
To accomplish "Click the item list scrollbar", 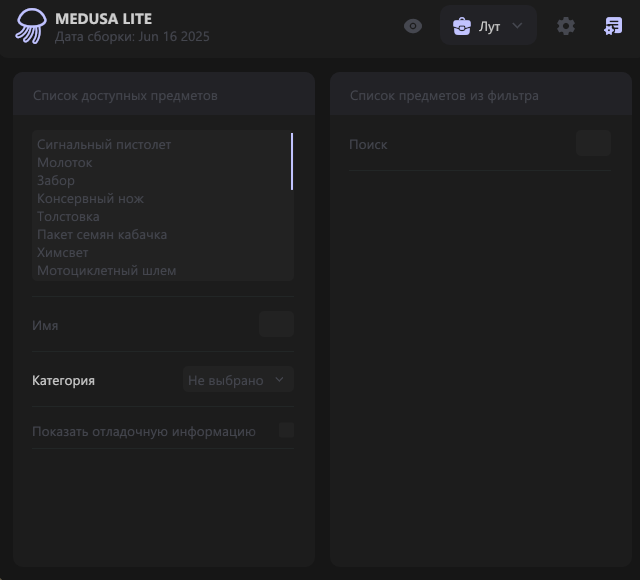I will (x=292, y=162).
